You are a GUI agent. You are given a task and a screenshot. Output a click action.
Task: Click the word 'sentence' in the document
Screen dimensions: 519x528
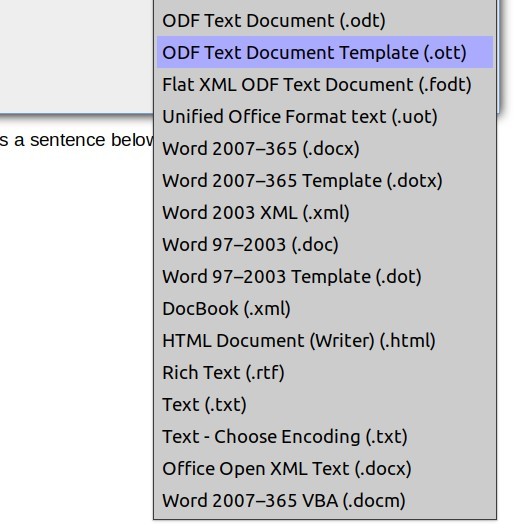(67, 140)
